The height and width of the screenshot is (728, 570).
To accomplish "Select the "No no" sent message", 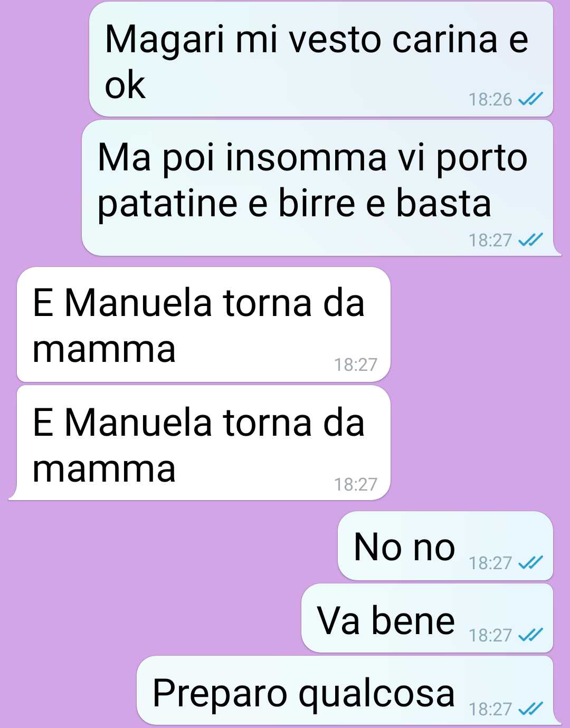I will point(445,546).
